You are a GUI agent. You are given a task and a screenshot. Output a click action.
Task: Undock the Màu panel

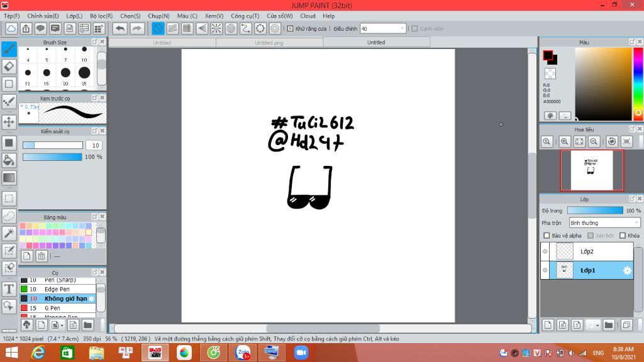tap(632, 42)
